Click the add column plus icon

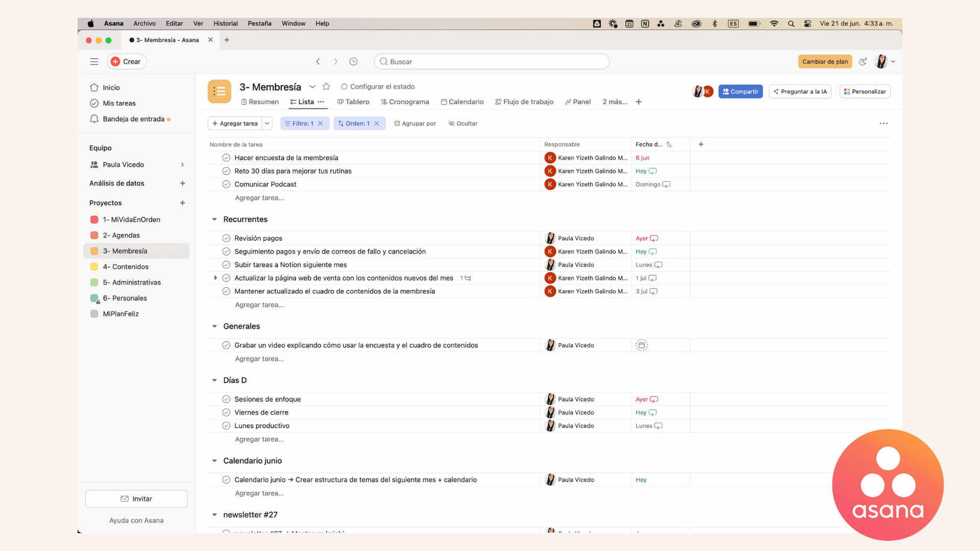click(701, 144)
